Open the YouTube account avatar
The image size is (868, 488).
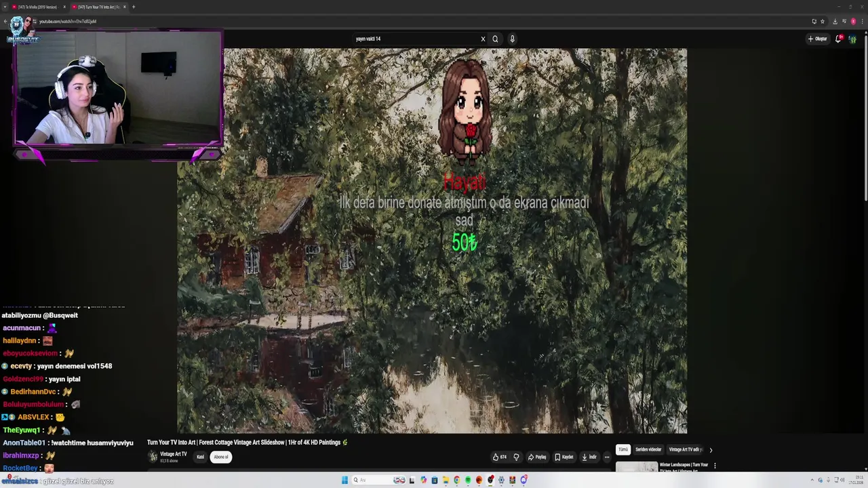tap(852, 39)
